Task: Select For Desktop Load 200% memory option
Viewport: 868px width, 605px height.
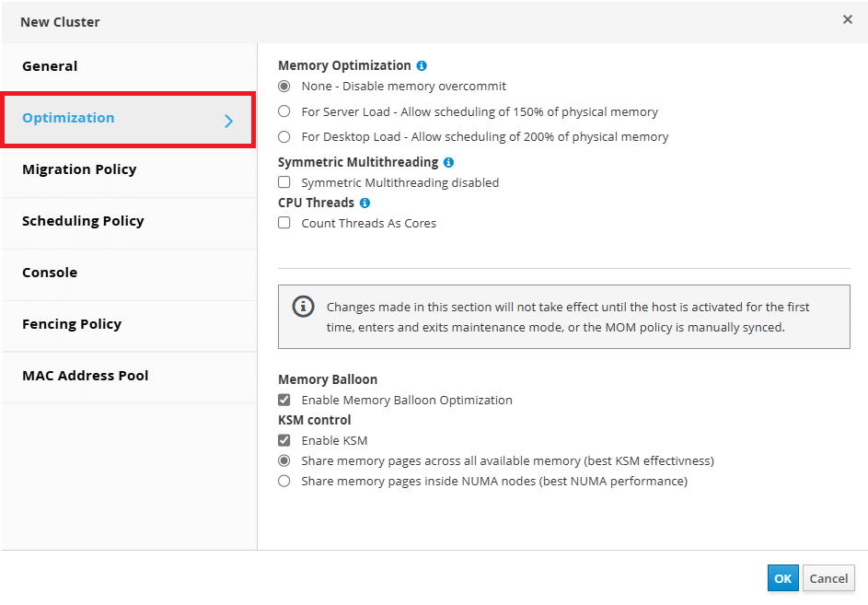Action: click(284, 136)
